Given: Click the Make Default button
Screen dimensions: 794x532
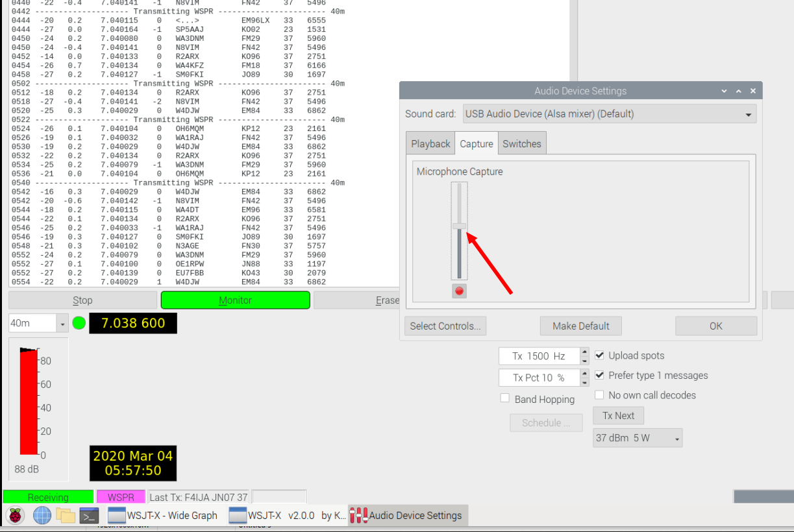Looking at the screenshot, I should [x=580, y=326].
